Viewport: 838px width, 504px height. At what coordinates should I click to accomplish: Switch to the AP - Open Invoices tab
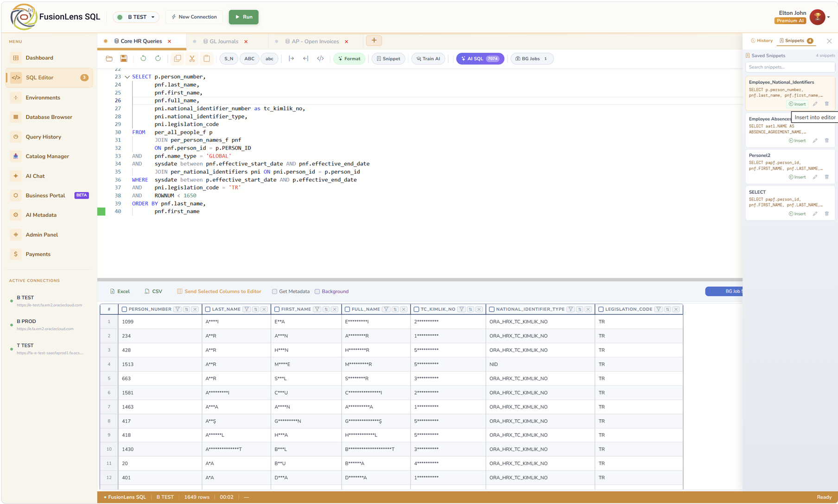tap(315, 42)
